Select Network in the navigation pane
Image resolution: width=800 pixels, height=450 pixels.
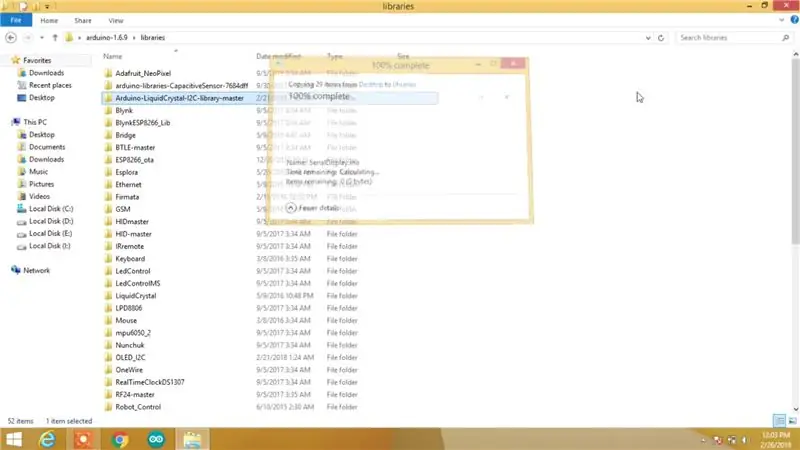coord(36,270)
